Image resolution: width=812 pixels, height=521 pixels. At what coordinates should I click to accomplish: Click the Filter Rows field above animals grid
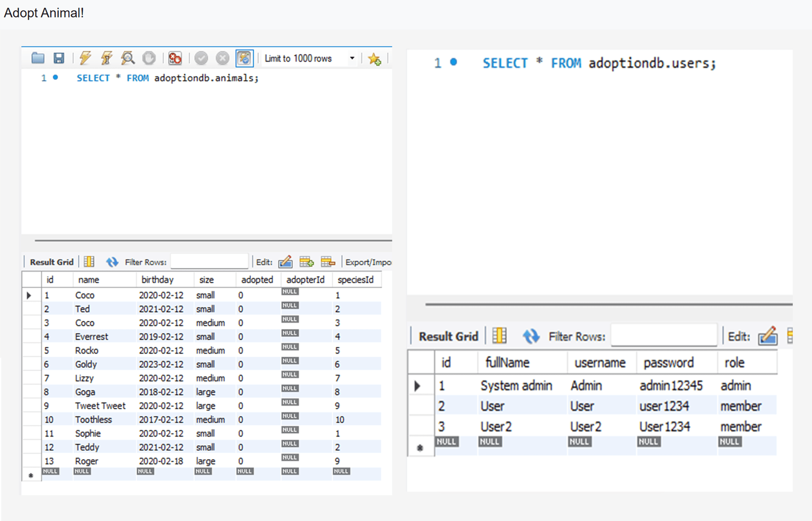(209, 262)
